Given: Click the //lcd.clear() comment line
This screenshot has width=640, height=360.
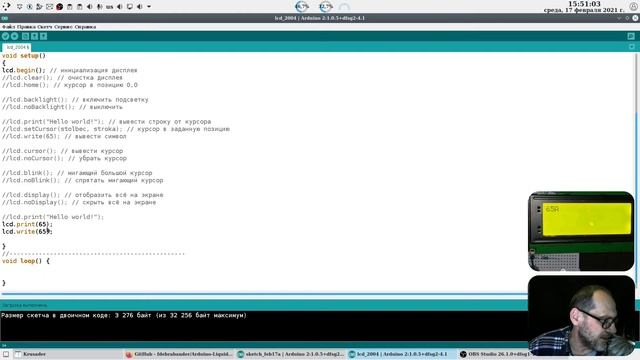Looking at the screenshot, I should 62,78.
